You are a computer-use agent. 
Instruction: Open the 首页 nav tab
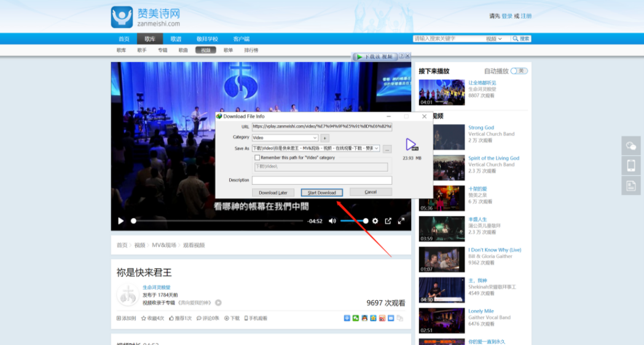(x=124, y=39)
